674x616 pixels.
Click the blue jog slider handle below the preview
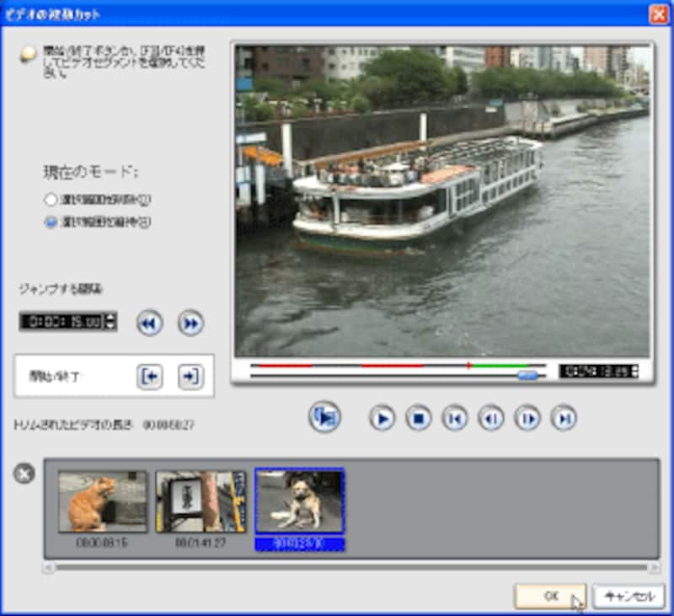(x=528, y=376)
